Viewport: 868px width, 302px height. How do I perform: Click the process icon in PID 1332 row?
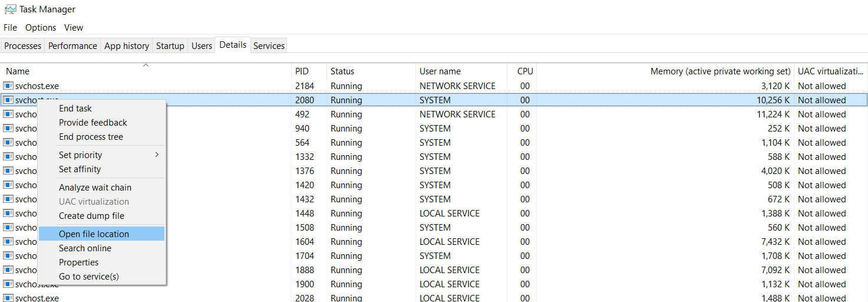click(8, 157)
